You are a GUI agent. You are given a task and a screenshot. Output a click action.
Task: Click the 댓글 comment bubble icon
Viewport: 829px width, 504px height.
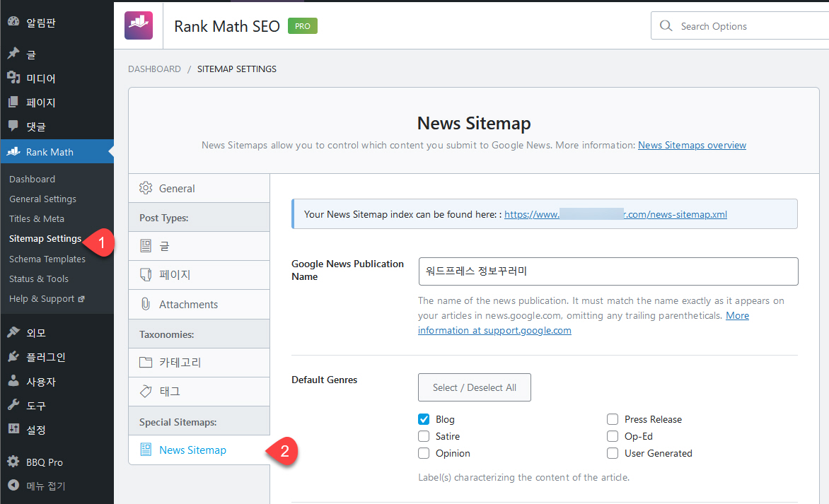pos(13,126)
